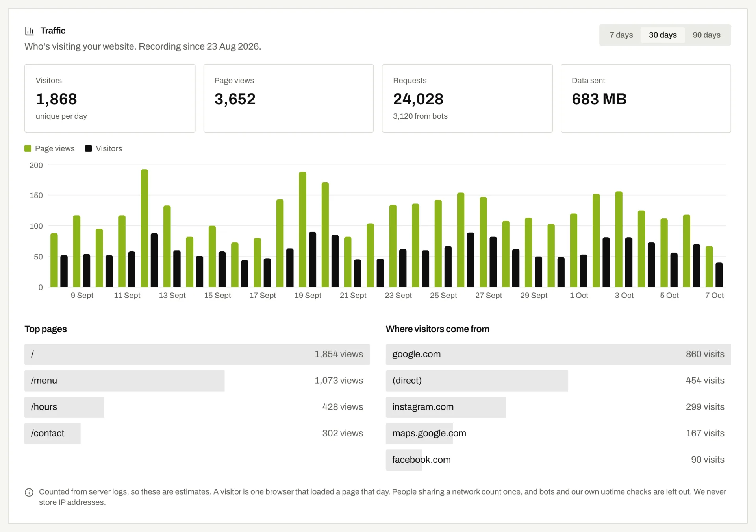The image size is (756, 532).
Task: Switch to the 90 days range
Action: click(706, 35)
